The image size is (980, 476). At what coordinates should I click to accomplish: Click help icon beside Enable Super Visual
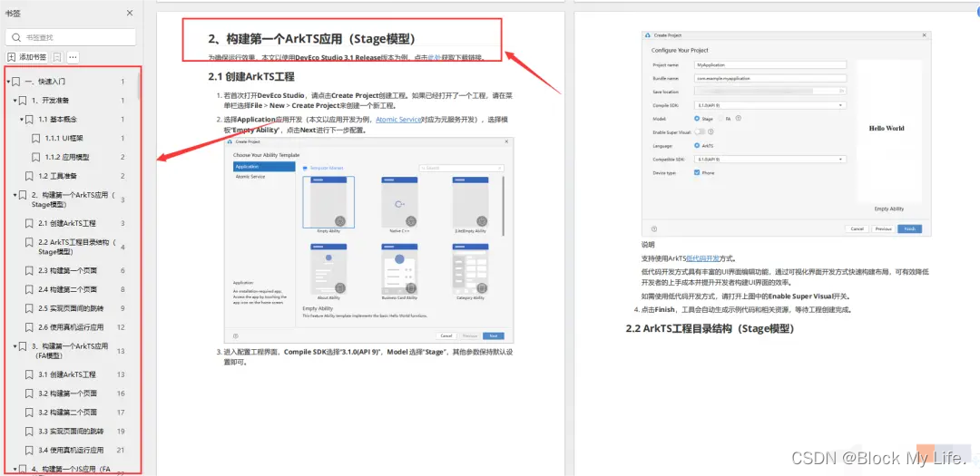(x=710, y=131)
